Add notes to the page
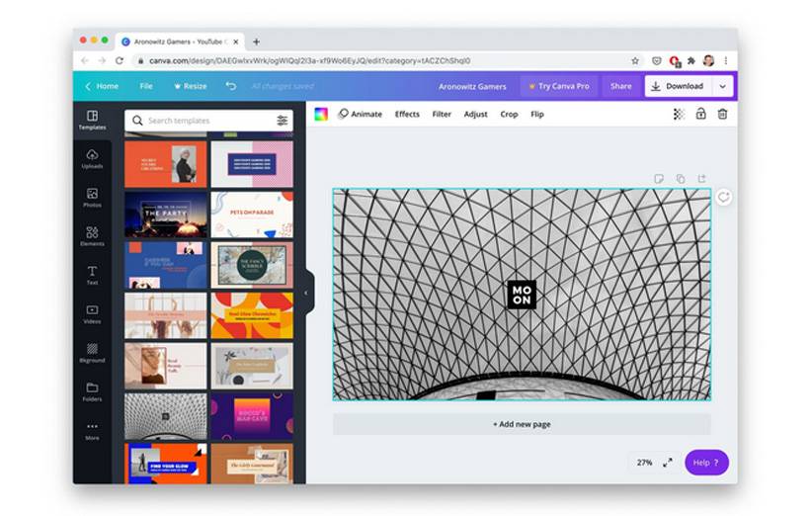The image size is (812, 516). tap(659, 179)
